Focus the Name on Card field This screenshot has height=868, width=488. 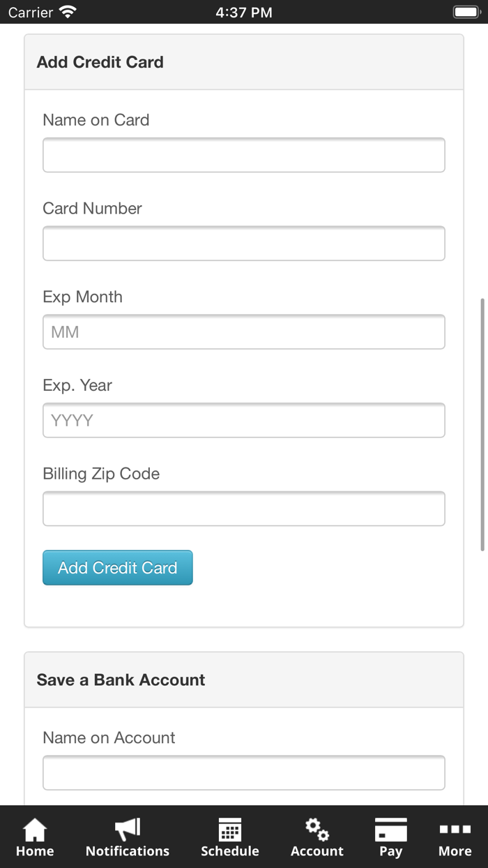(x=244, y=155)
